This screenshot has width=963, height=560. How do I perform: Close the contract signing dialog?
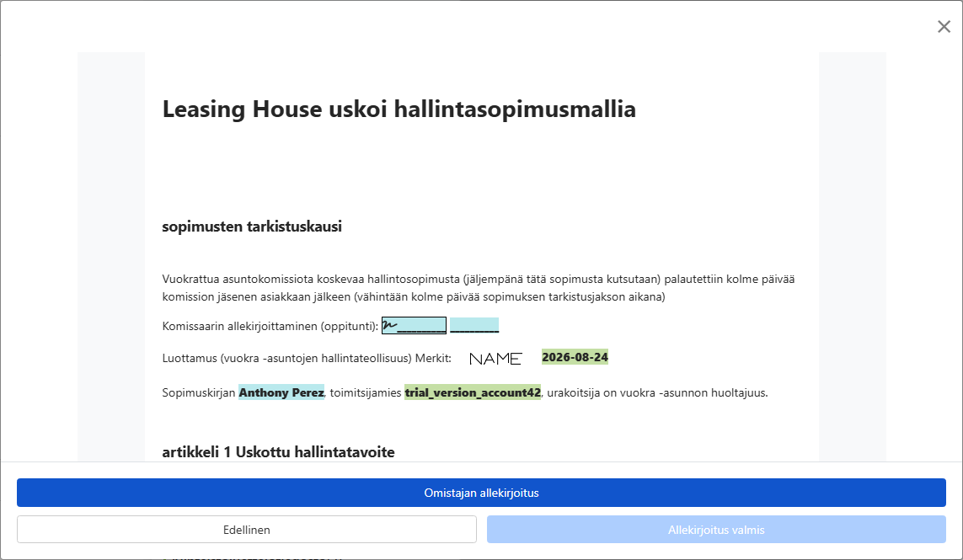[944, 26]
